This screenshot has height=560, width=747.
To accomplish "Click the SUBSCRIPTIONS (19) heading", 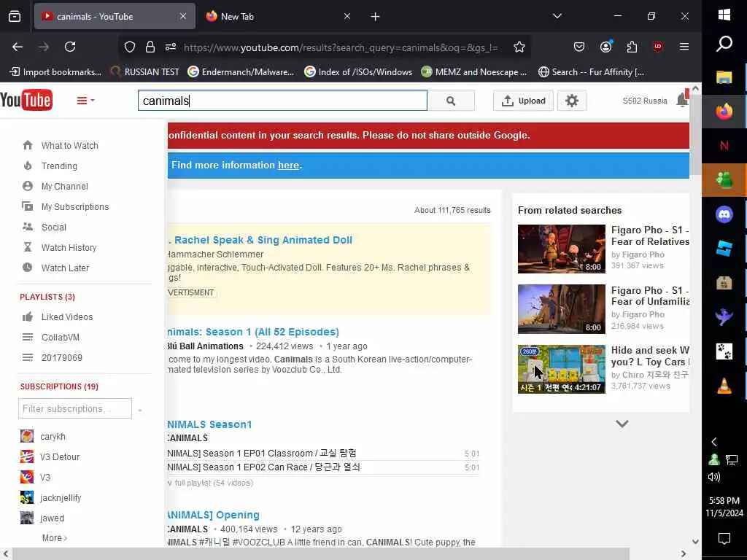I will coord(59,386).
